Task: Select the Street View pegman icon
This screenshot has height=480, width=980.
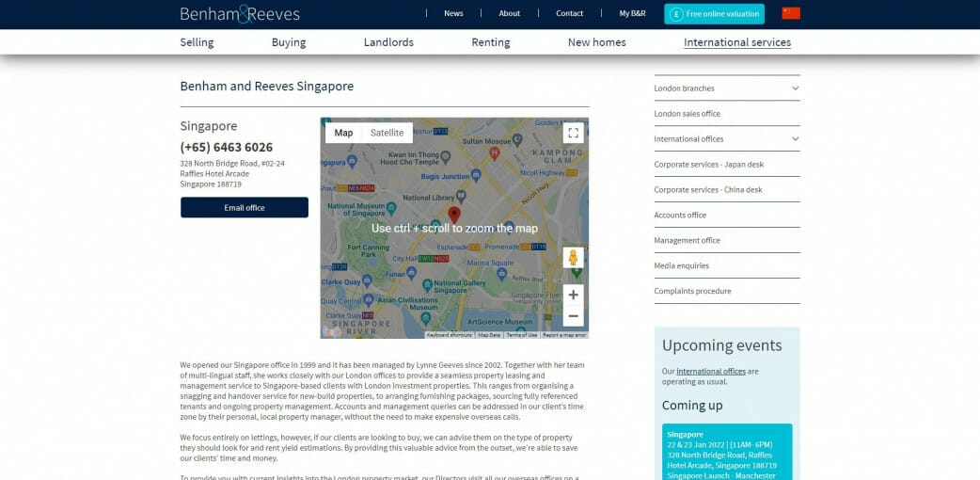Action: tap(573, 257)
